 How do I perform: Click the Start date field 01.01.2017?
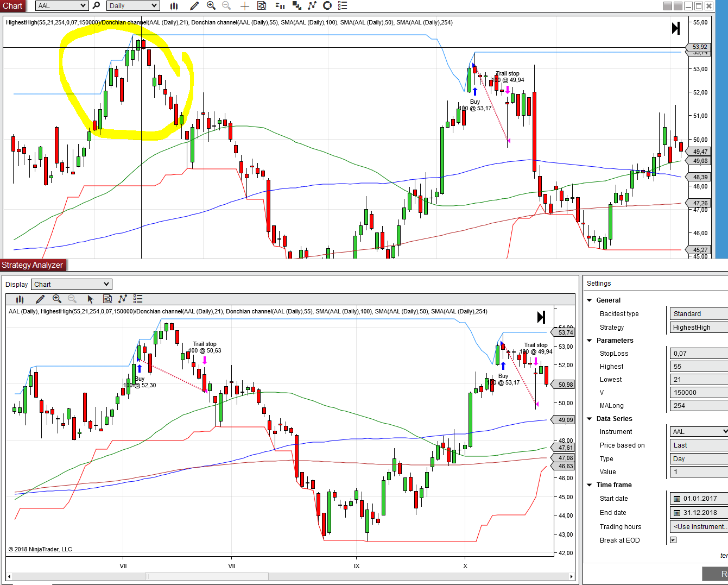pyautogui.click(x=700, y=499)
